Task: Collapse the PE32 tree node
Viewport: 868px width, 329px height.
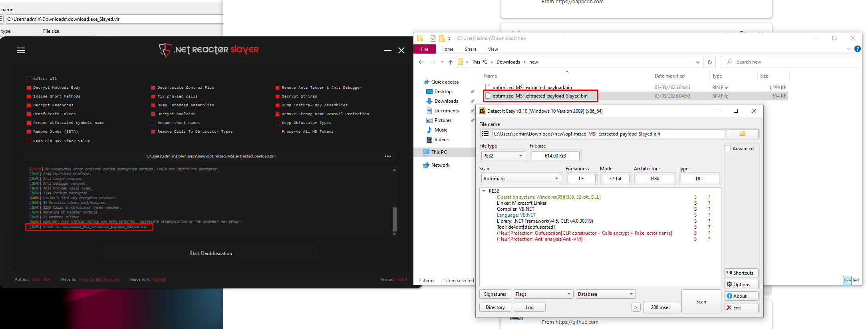Action: point(484,191)
